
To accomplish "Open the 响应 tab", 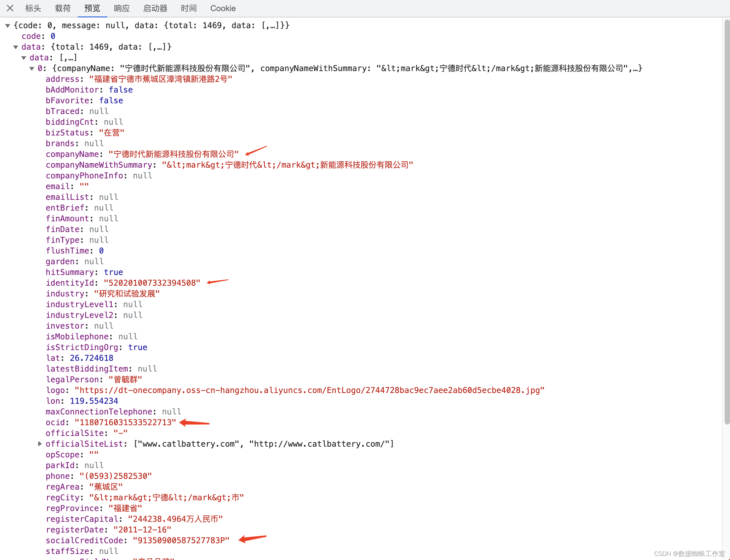I will (x=122, y=8).
